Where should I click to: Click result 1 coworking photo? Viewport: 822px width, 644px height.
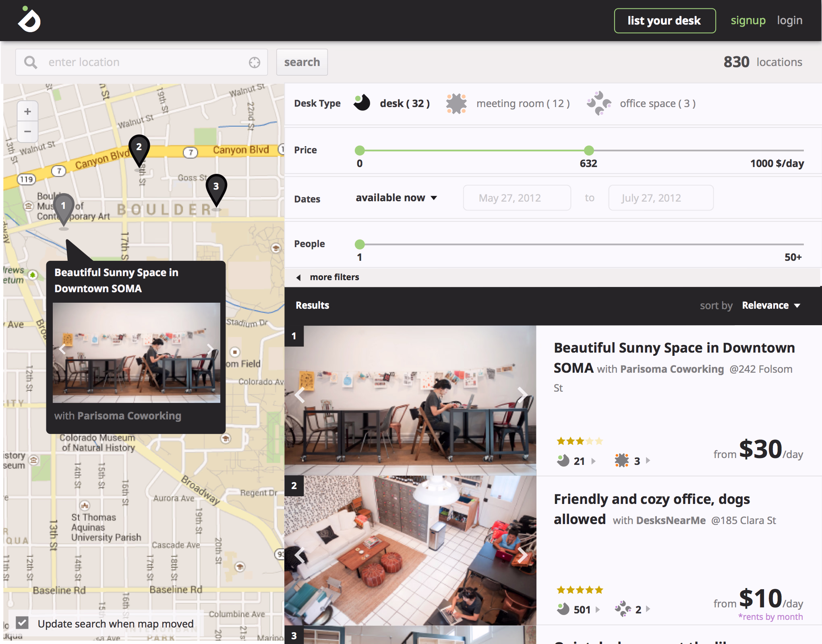(410, 400)
